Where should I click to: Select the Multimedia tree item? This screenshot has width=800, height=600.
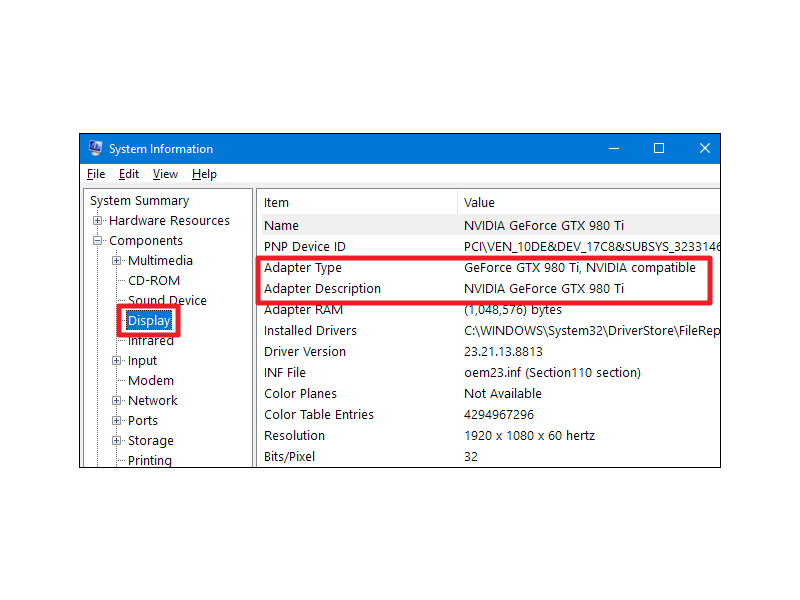(x=160, y=261)
